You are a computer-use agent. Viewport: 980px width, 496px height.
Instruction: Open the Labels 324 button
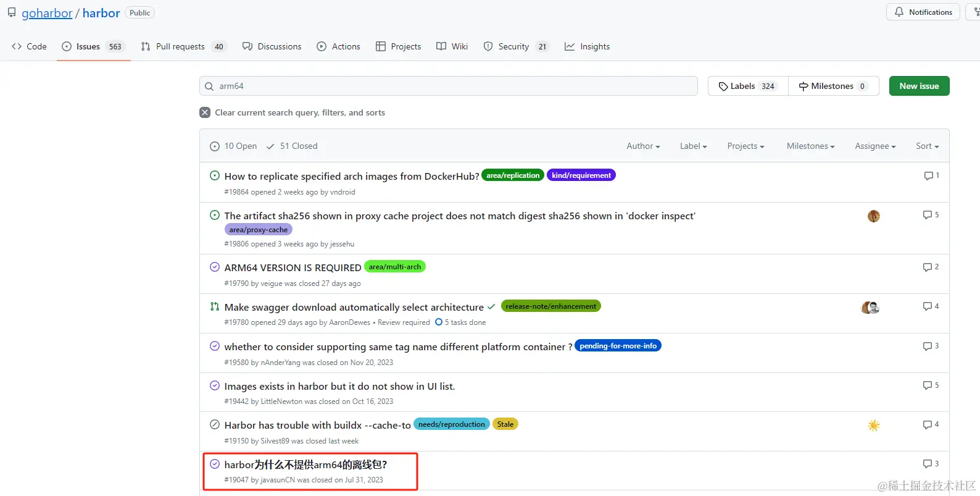tap(748, 86)
